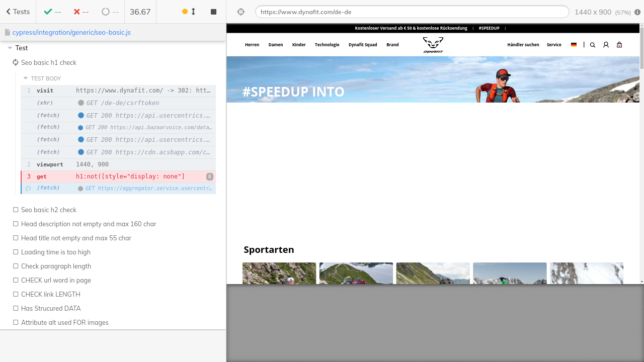Open the shopping bag icon
This screenshot has height=362, width=644.
619,45
